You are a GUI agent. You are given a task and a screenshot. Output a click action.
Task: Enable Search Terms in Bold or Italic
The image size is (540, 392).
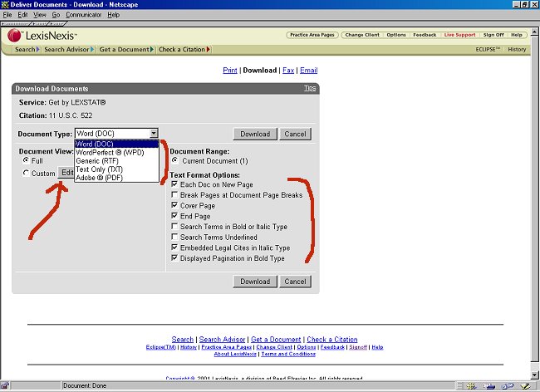[174, 226]
